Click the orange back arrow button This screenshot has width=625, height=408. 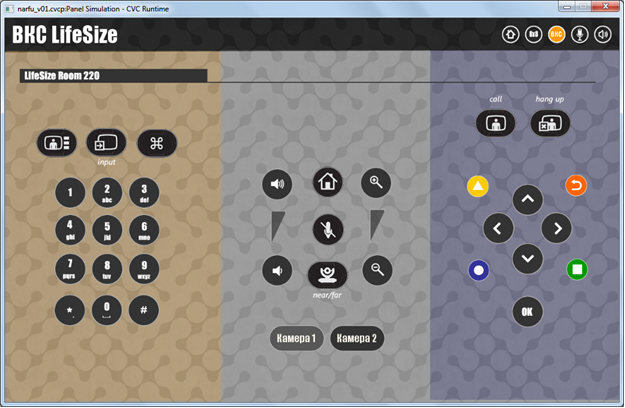coord(576,185)
